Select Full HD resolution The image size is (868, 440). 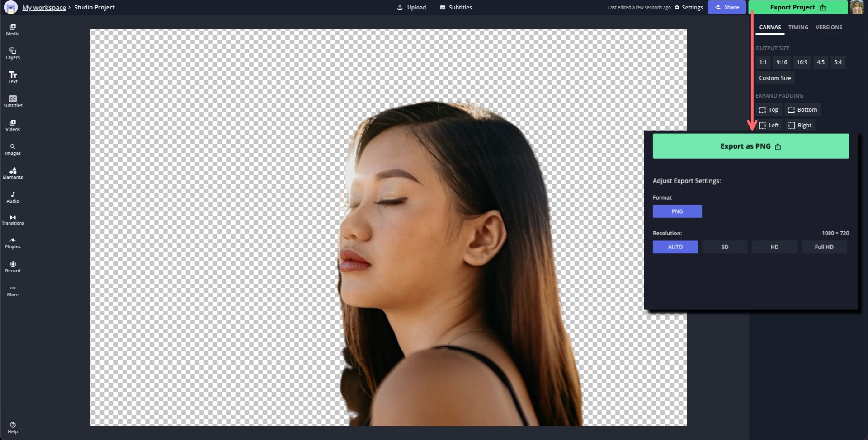coord(824,247)
